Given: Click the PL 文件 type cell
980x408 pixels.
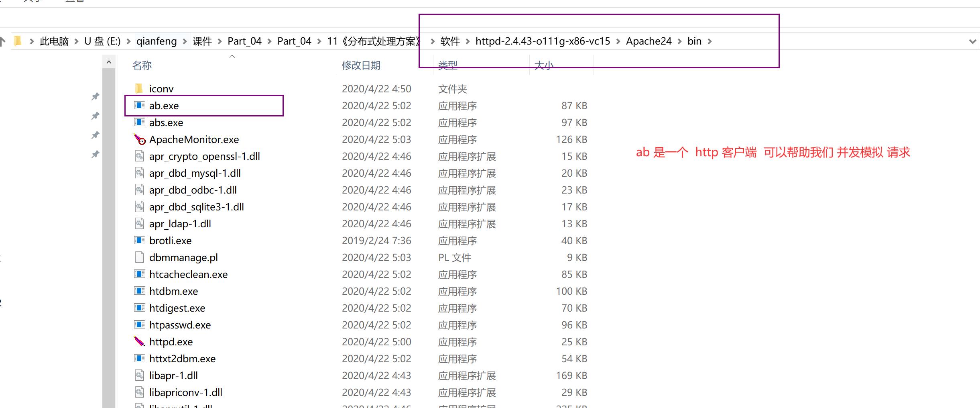Looking at the screenshot, I should pyautogui.click(x=455, y=257).
